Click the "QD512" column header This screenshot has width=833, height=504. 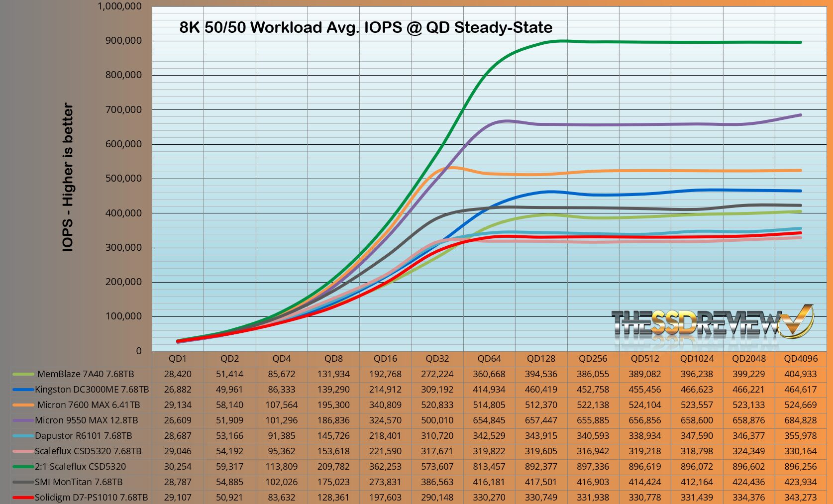pos(645,359)
